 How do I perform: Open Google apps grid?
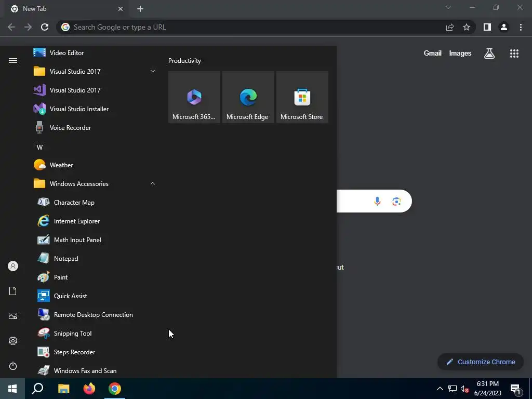click(x=514, y=54)
